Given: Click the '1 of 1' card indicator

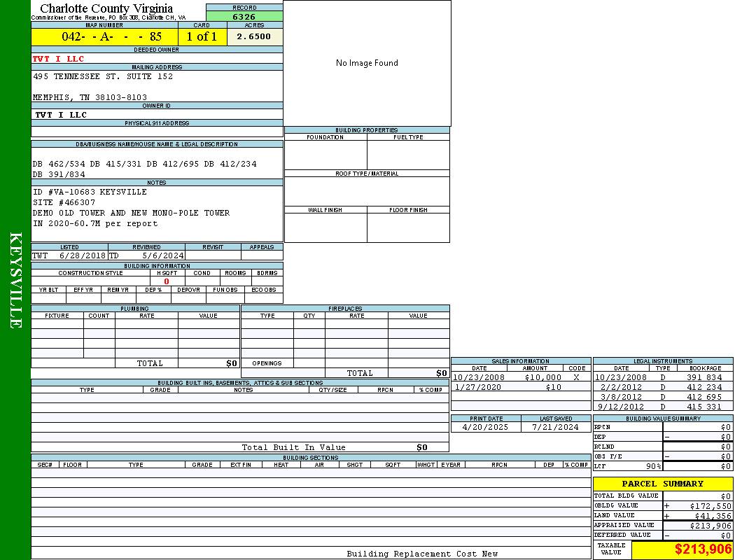Looking at the screenshot, I should (202, 36).
